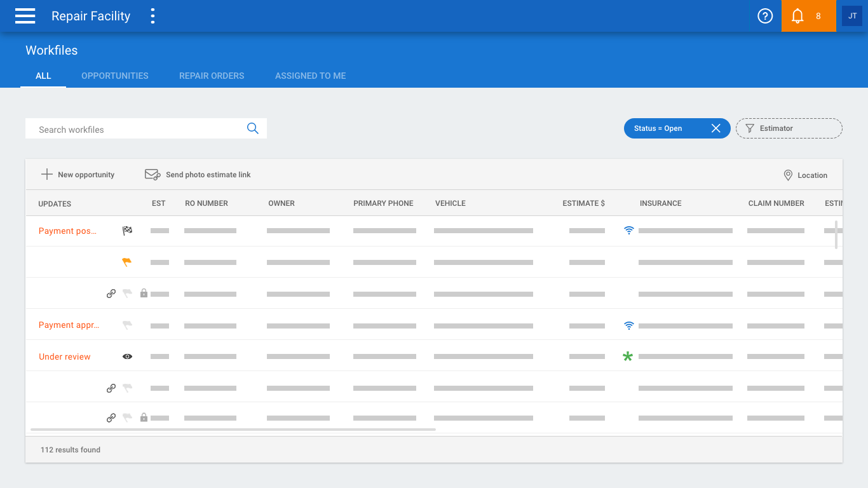Click the gray flag in the last row
This screenshot has height=488, width=868.
(127, 417)
